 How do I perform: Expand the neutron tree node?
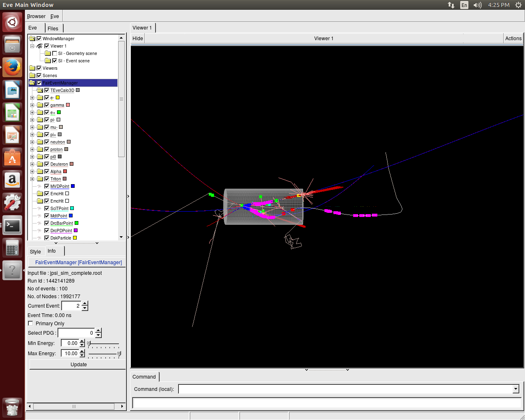(32, 142)
